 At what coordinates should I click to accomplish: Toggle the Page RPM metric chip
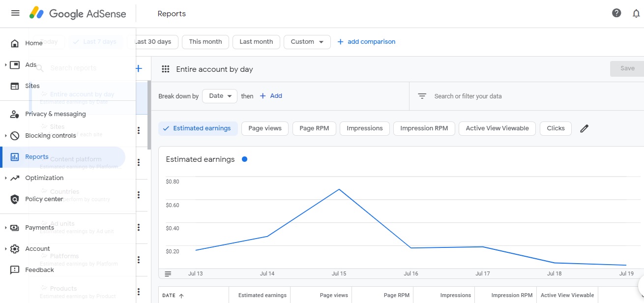pos(314,128)
